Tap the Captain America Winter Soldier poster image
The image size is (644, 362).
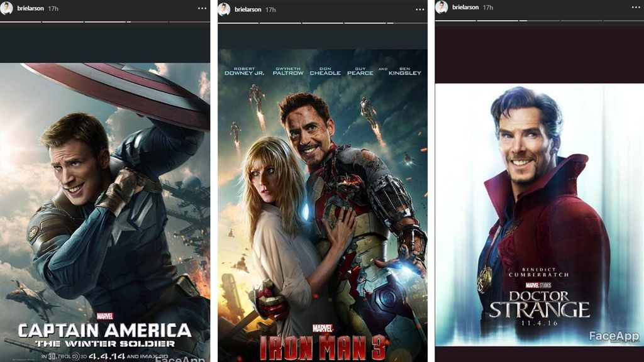(105, 212)
